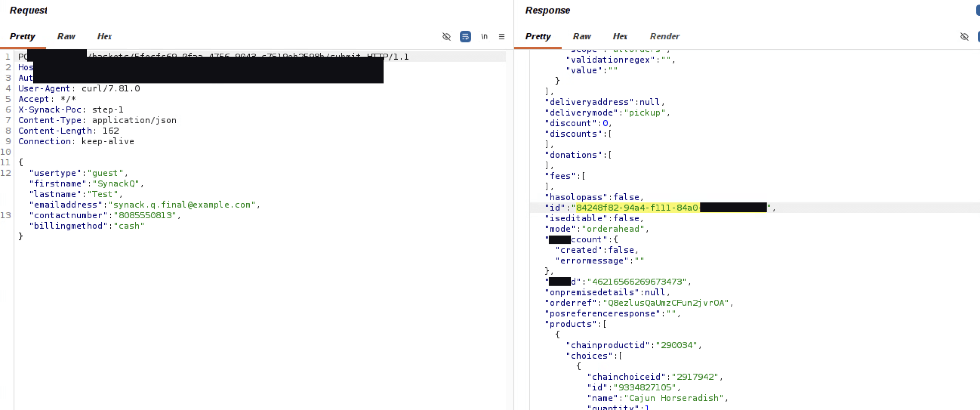Select the emailaddress synack.q.final@example.com value

click(182, 205)
